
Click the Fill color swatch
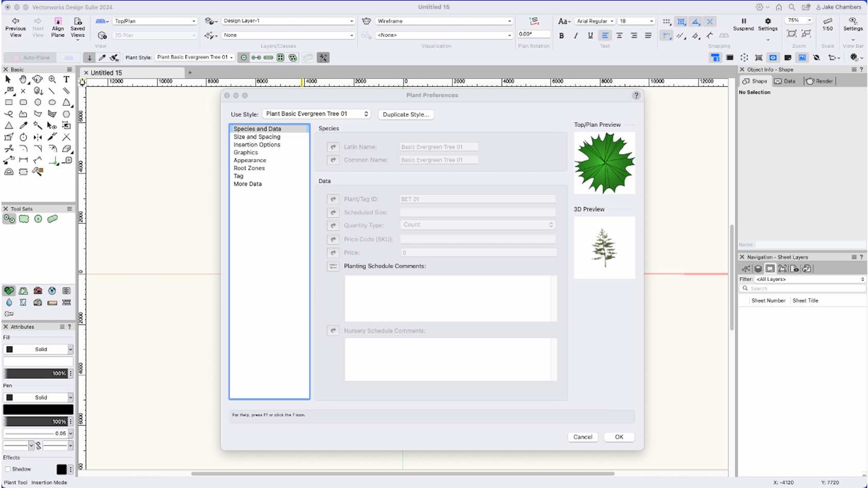[x=9, y=349]
